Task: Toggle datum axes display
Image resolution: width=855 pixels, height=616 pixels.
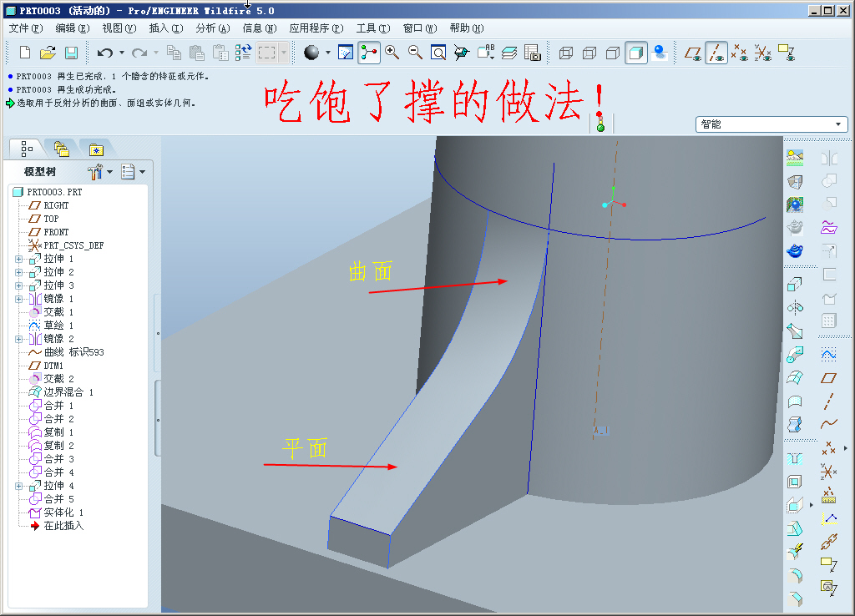Action: tap(716, 53)
